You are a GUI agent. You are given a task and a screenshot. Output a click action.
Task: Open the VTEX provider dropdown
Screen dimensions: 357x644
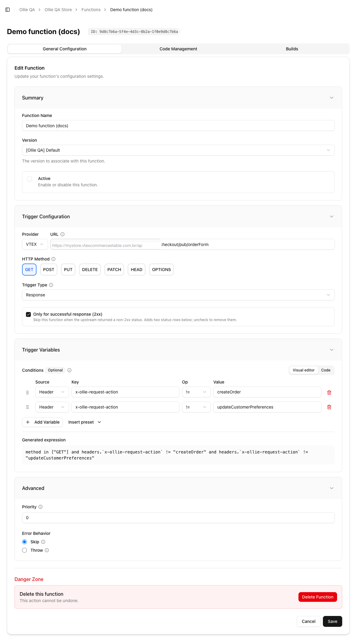click(35, 244)
